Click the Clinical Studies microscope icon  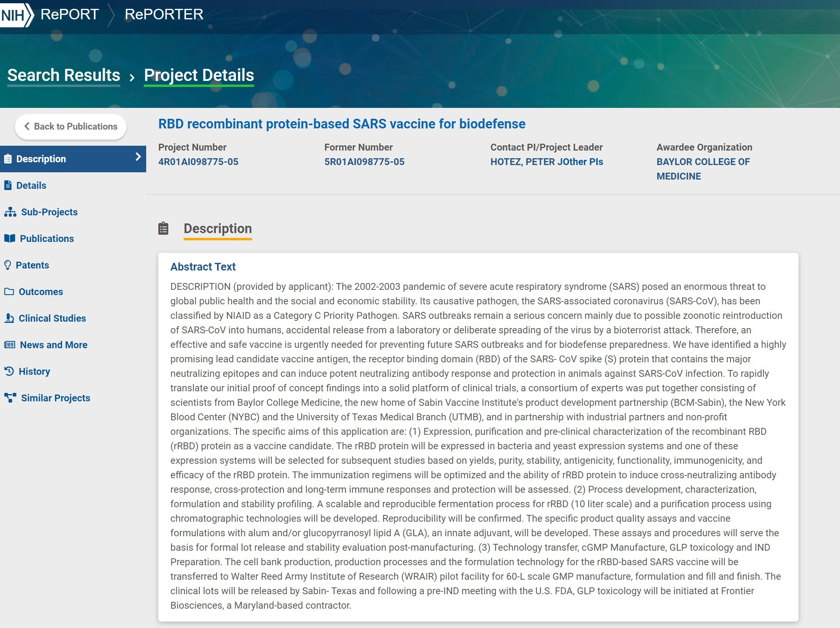(x=9, y=318)
